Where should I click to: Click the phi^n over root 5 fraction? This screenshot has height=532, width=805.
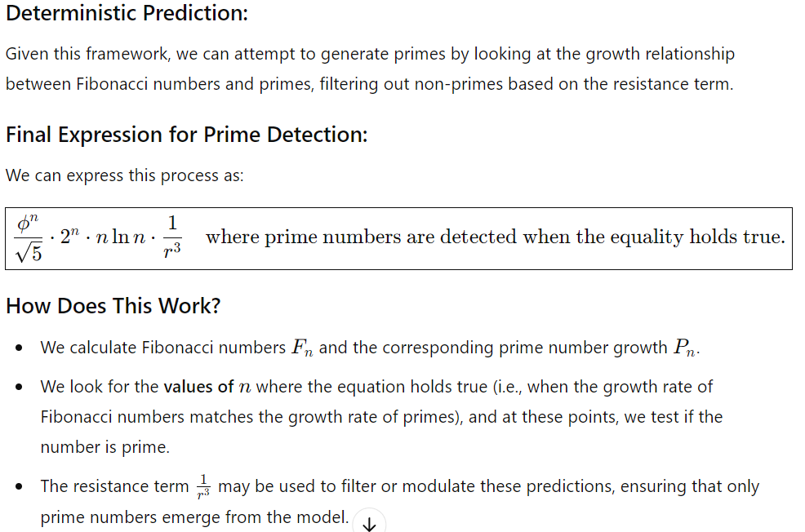(29, 238)
